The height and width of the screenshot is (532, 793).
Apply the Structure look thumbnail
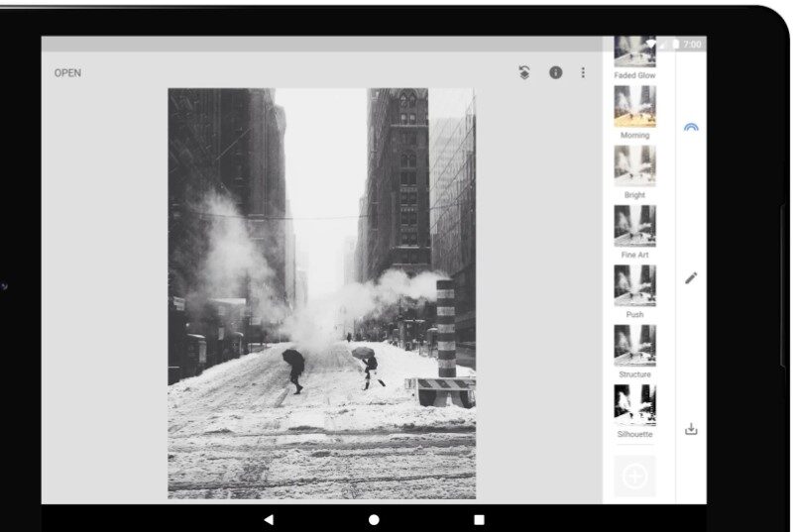pyautogui.click(x=634, y=346)
